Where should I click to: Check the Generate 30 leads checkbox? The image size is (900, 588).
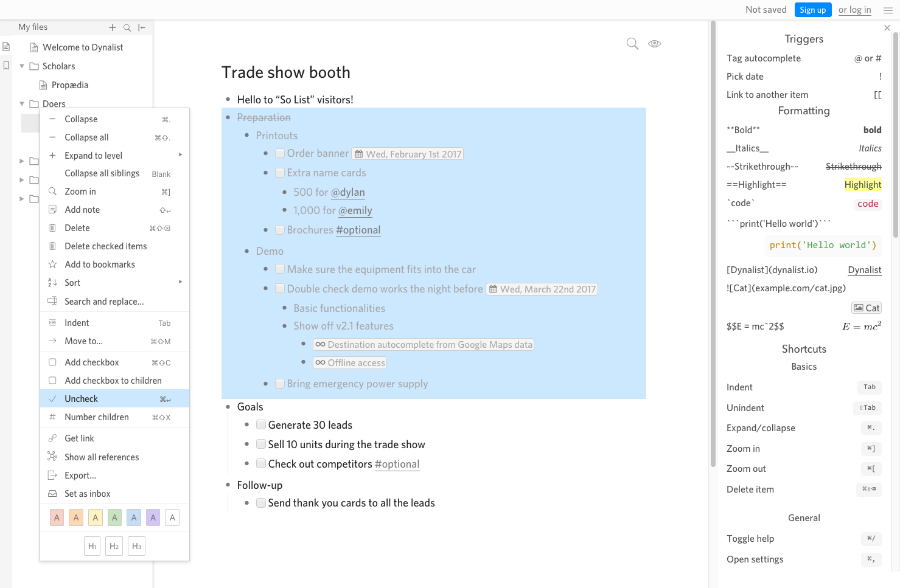click(x=261, y=425)
